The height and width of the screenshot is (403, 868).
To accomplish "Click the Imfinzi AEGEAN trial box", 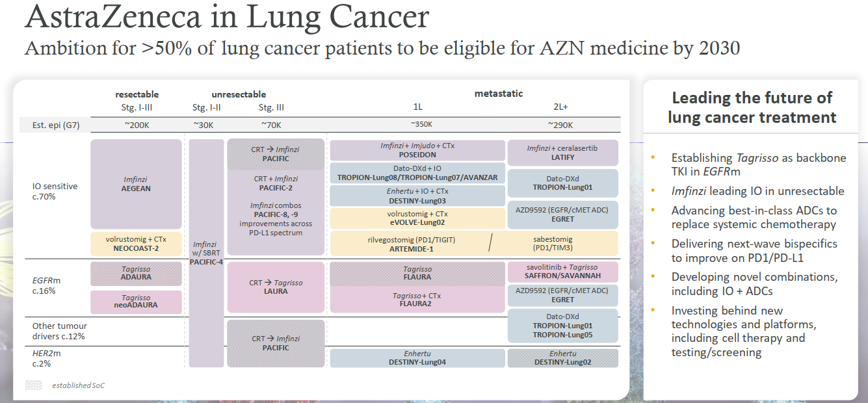I will click(x=136, y=184).
